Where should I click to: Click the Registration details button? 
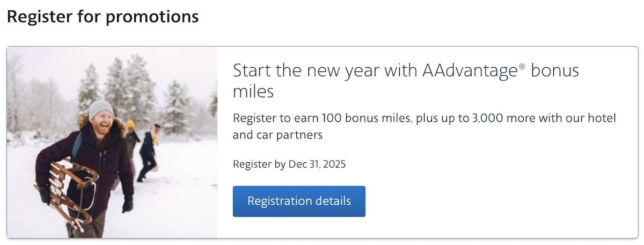tap(299, 201)
